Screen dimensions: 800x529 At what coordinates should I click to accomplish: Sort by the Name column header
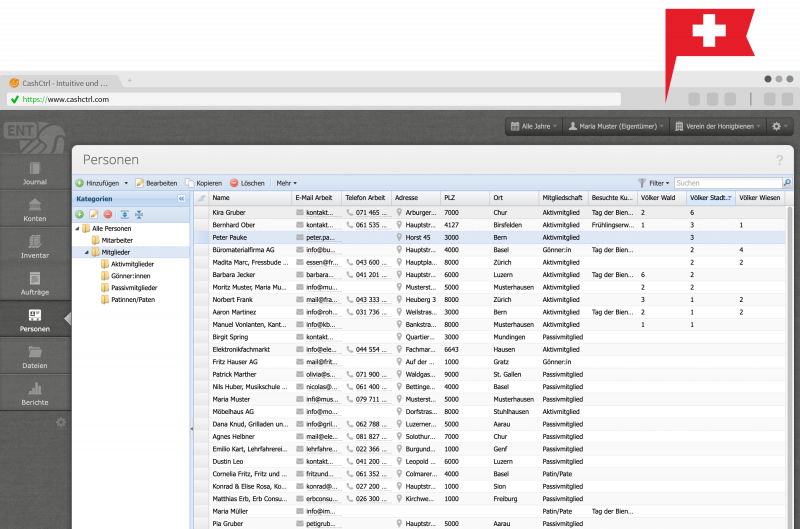tap(250, 198)
